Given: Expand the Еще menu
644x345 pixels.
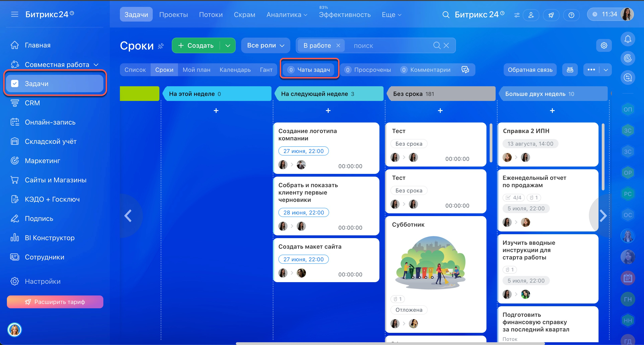Looking at the screenshot, I should pyautogui.click(x=391, y=14).
